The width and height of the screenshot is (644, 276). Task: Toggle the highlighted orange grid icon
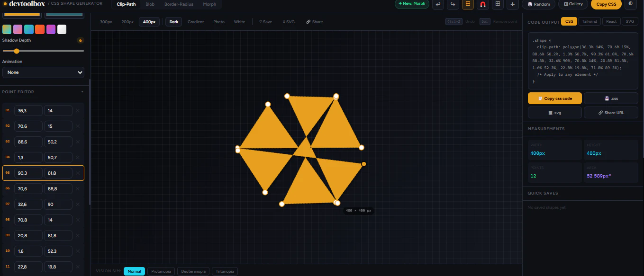point(468,4)
